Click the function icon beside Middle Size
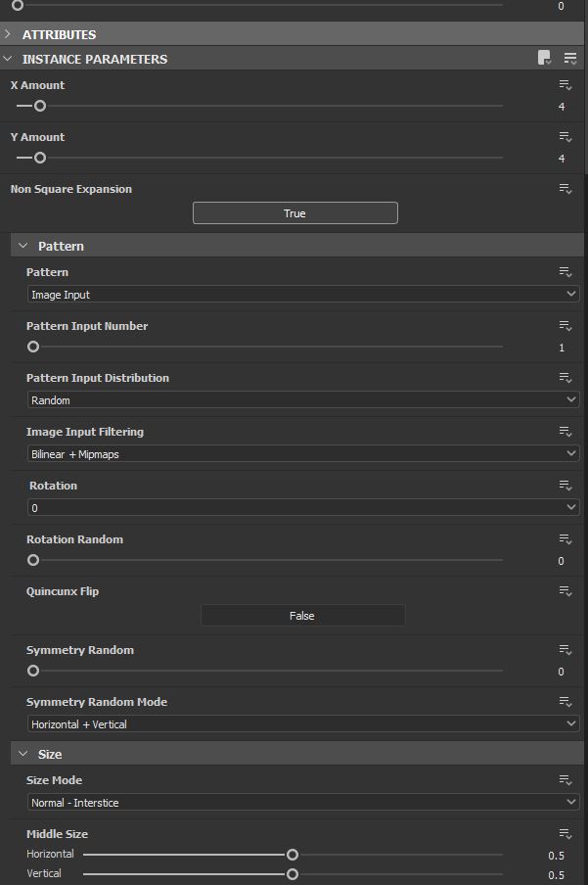 coord(565,833)
